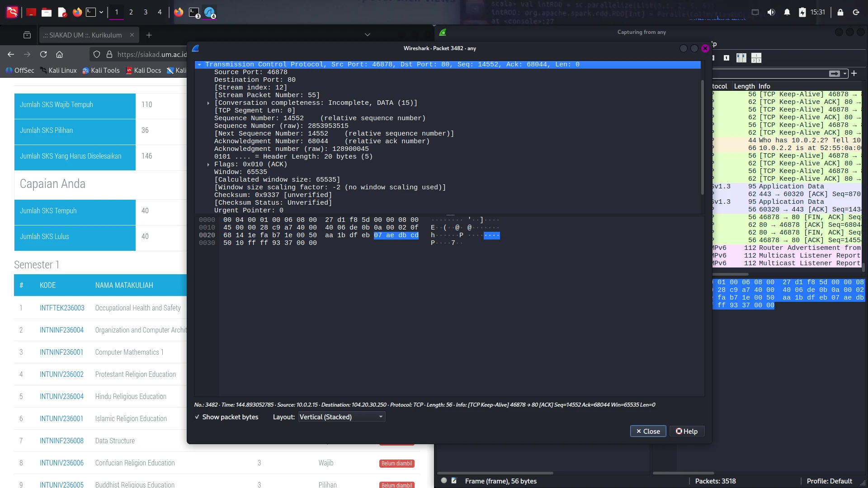Image resolution: width=868 pixels, height=488 pixels.
Task: Open the INTFTEK236003 course link
Action: (62, 308)
